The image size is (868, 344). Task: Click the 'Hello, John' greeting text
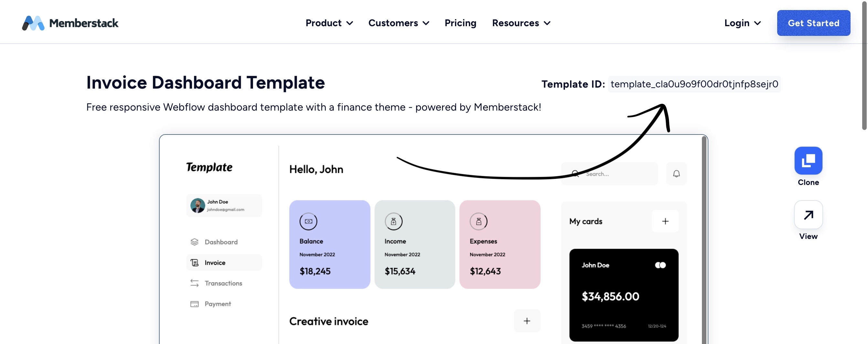tap(316, 169)
